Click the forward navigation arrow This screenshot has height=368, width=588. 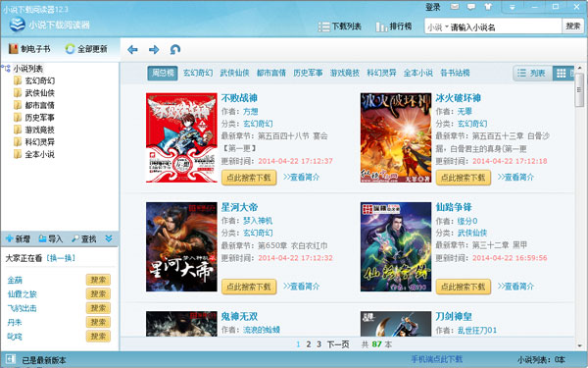tap(154, 50)
